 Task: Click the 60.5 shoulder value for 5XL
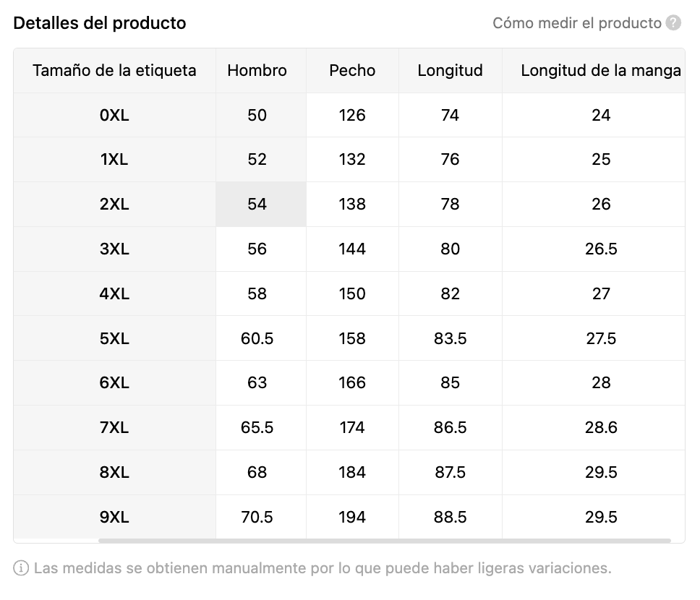click(257, 338)
